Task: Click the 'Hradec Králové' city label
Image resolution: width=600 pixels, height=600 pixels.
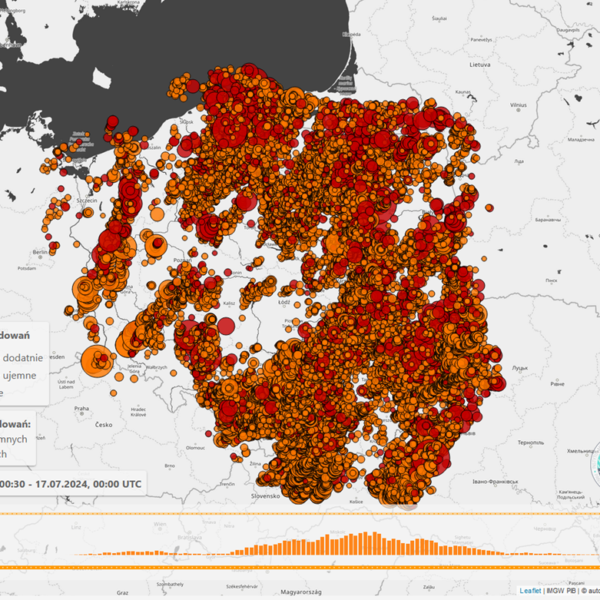Action: click(x=138, y=412)
